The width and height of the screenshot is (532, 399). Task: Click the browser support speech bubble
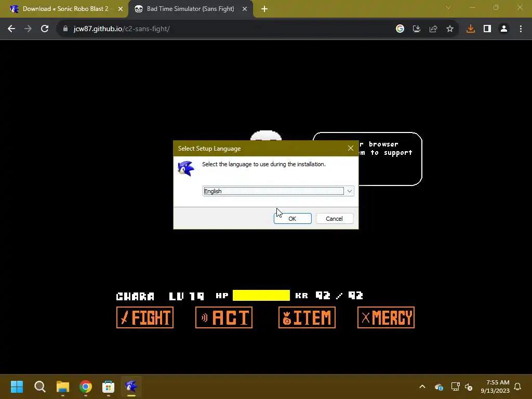coord(390,159)
